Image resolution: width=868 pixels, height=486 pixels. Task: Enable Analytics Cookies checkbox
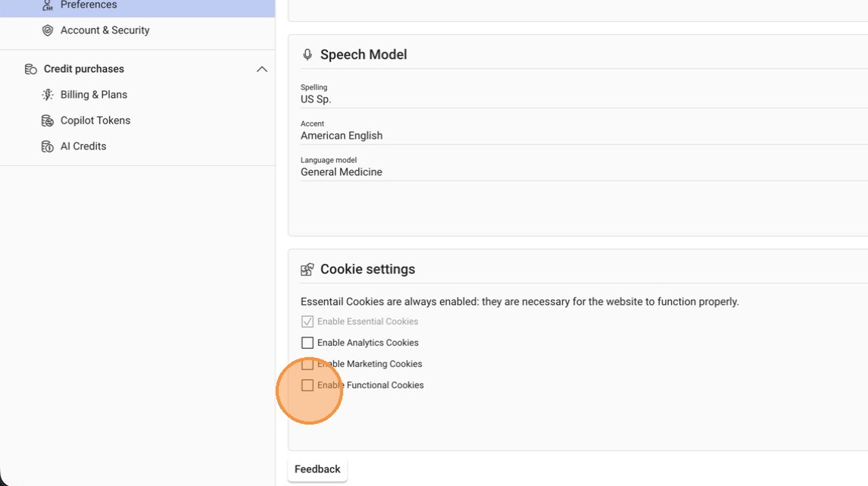click(x=308, y=343)
